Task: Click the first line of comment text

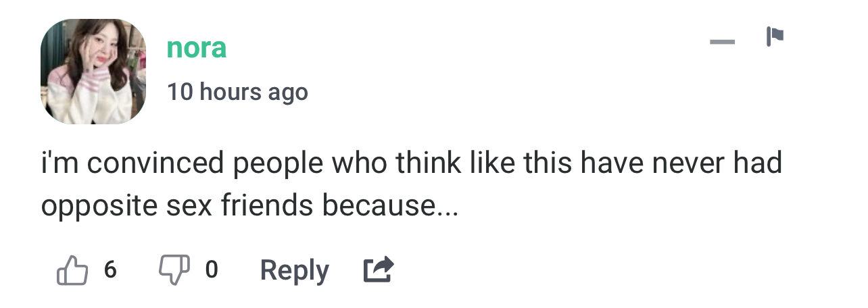Action: (x=411, y=164)
